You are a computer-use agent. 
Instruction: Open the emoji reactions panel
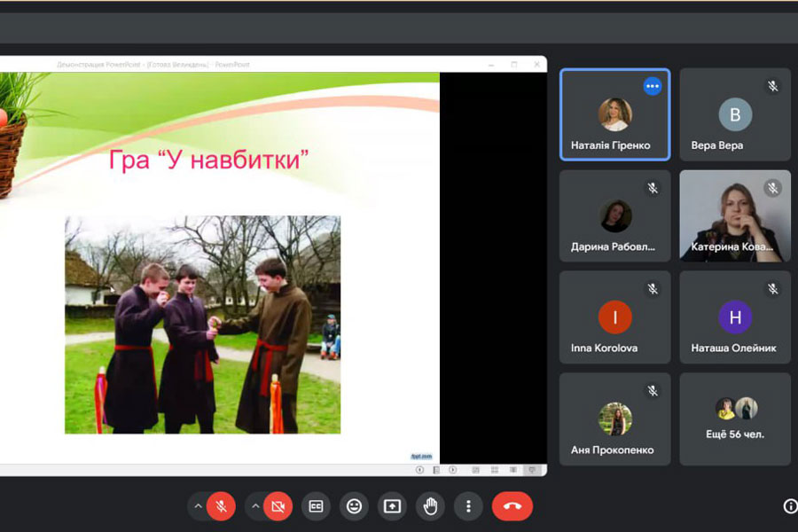pos(354,506)
